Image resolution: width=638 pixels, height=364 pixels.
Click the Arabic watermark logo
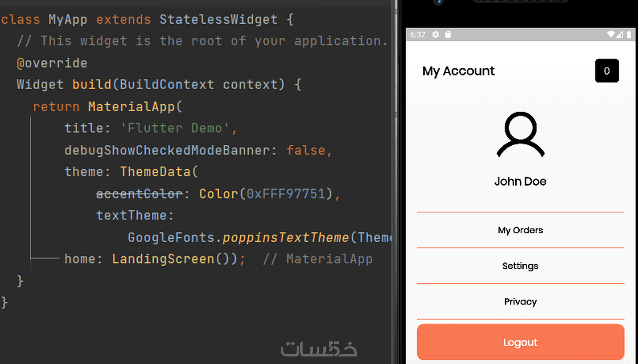(x=319, y=349)
